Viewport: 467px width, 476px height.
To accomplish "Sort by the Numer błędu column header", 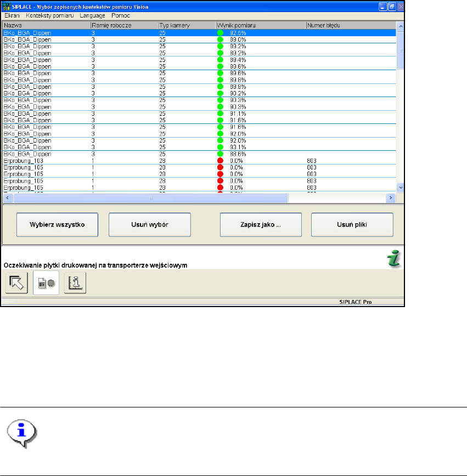I will (x=351, y=25).
